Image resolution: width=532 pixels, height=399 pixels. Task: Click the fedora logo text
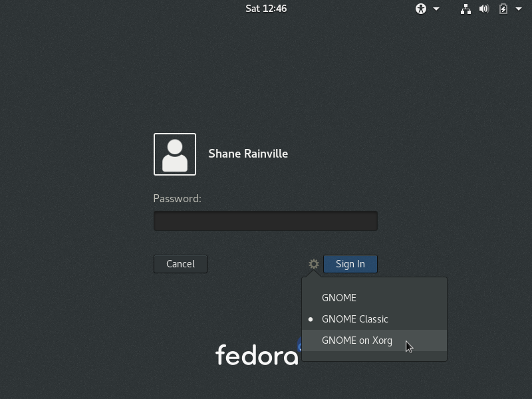[x=257, y=355]
